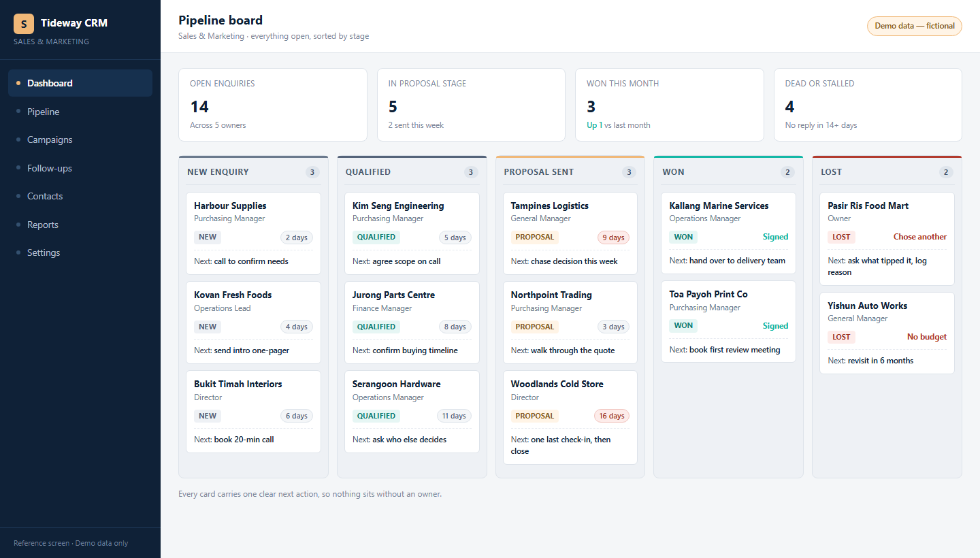Select Follow-ups in the sidebar
The height and width of the screenshot is (558, 980).
pyautogui.click(x=80, y=168)
